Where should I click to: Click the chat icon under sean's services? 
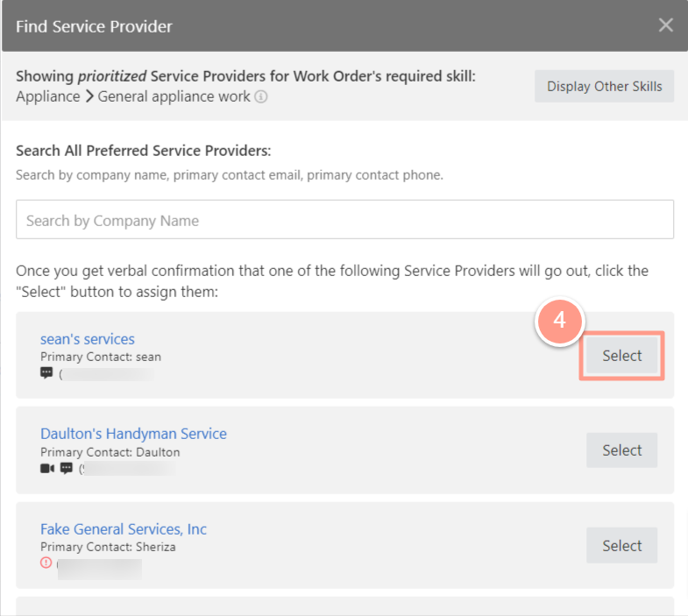pos(46,373)
